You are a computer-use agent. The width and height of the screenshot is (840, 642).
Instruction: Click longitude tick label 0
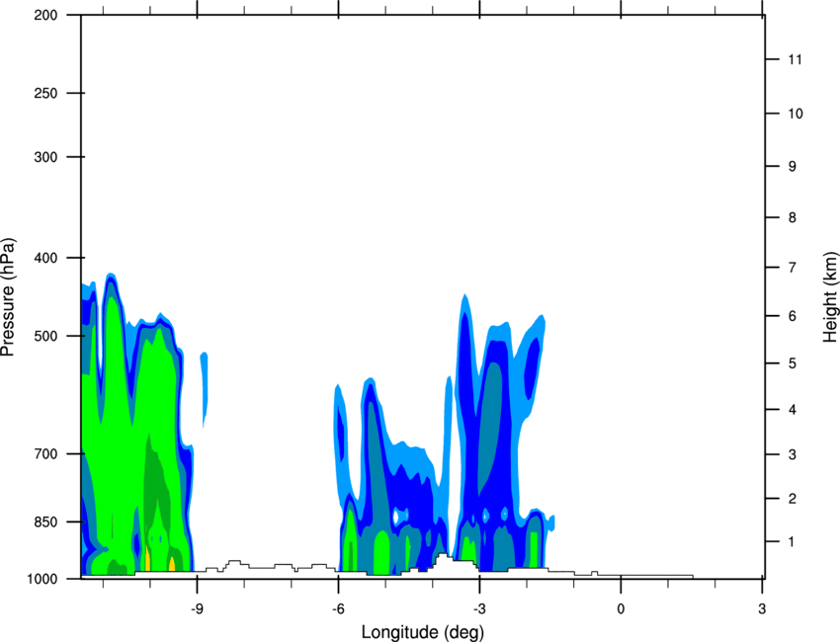pos(621,609)
